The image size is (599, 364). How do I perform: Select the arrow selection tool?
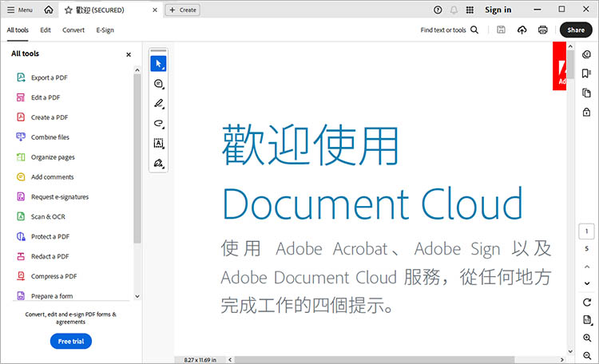point(158,64)
